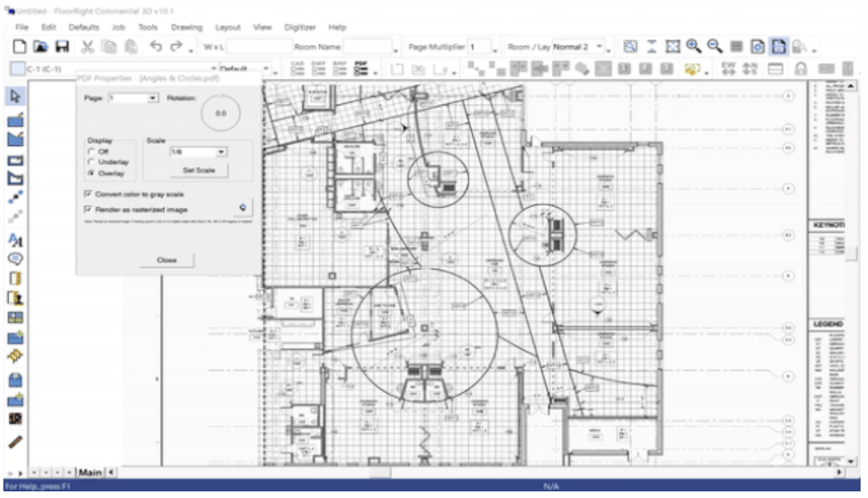
Task: Click the Paste clipboard icon
Action: pyautogui.click(x=131, y=47)
